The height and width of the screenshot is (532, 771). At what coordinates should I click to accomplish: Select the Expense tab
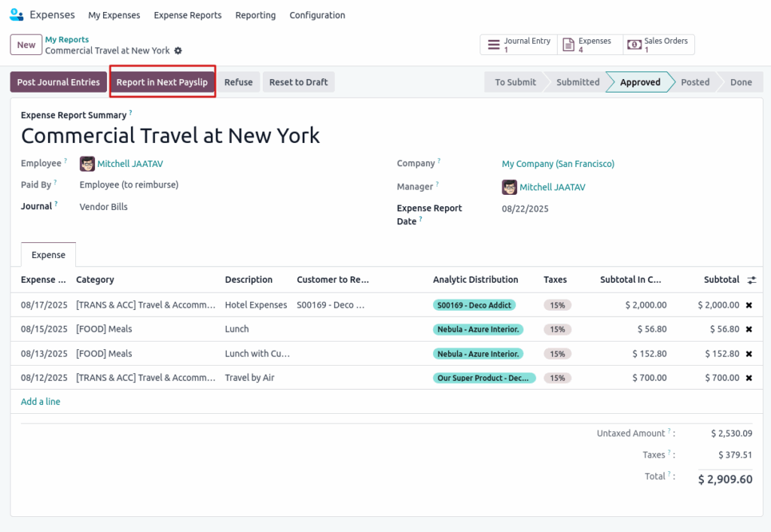[48, 255]
